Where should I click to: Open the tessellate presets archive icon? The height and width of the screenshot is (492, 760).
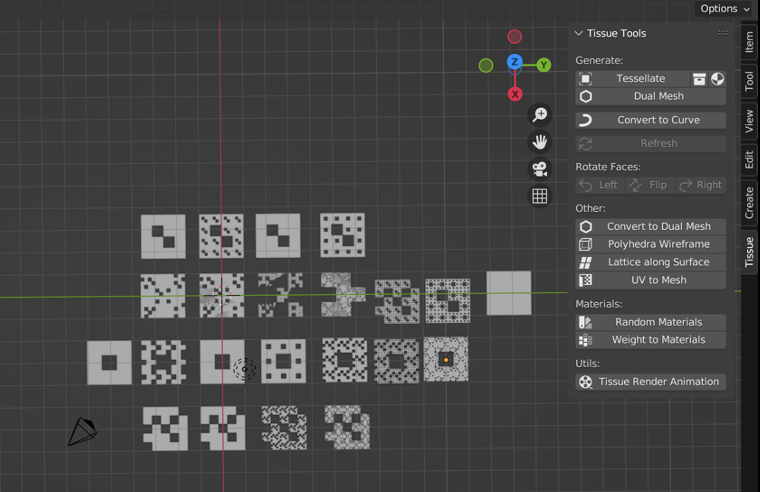coord(699,79)
